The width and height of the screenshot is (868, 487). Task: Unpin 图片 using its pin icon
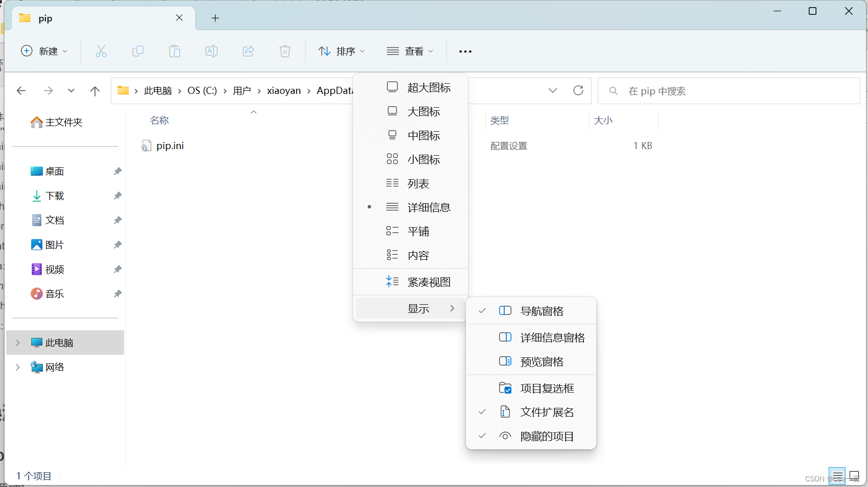(x=118, y=245)
